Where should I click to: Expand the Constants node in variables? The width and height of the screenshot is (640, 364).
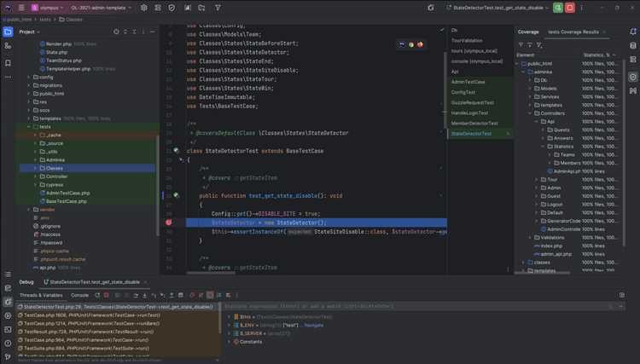tap(229, 342)
